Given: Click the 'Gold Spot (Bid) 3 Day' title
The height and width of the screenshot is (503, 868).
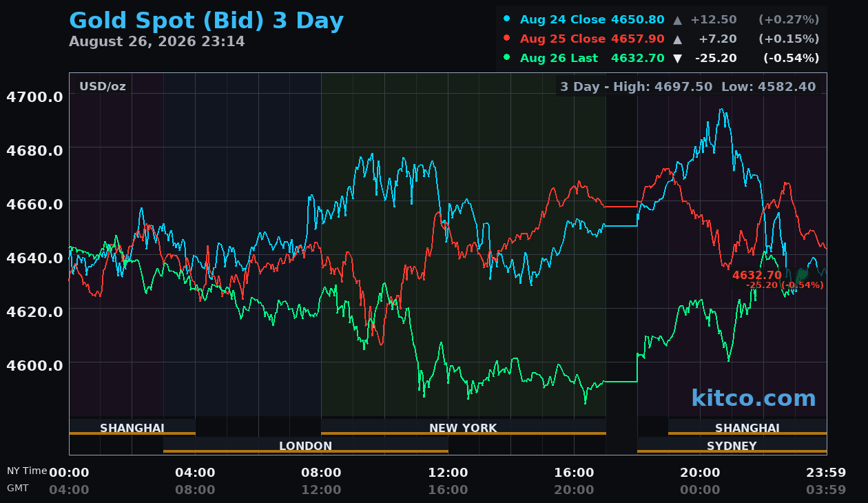Looking at the screenshot, I should (206, 21).
